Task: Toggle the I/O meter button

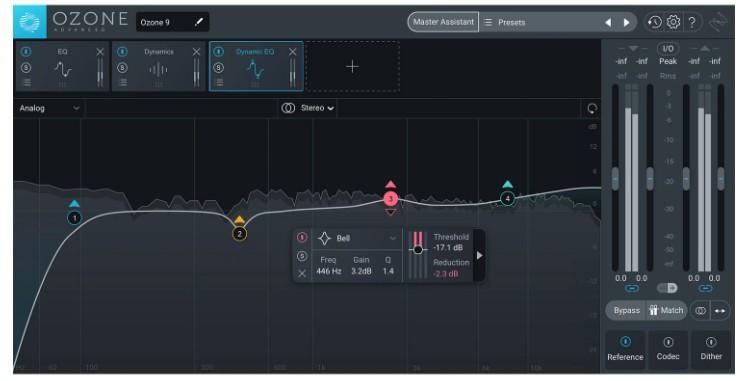Action: 668,49
